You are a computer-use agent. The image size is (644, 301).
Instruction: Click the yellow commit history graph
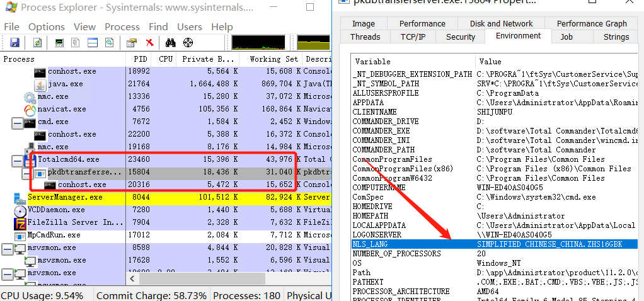coord(313,42)
